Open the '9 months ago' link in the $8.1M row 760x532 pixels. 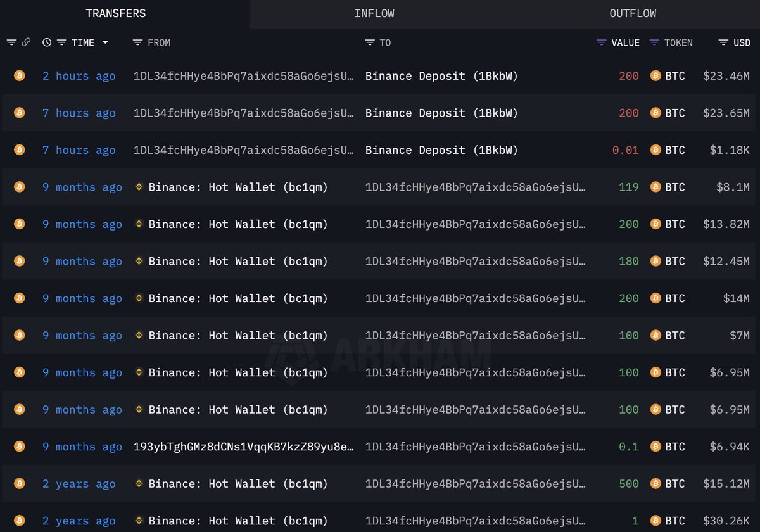(82, 187)
